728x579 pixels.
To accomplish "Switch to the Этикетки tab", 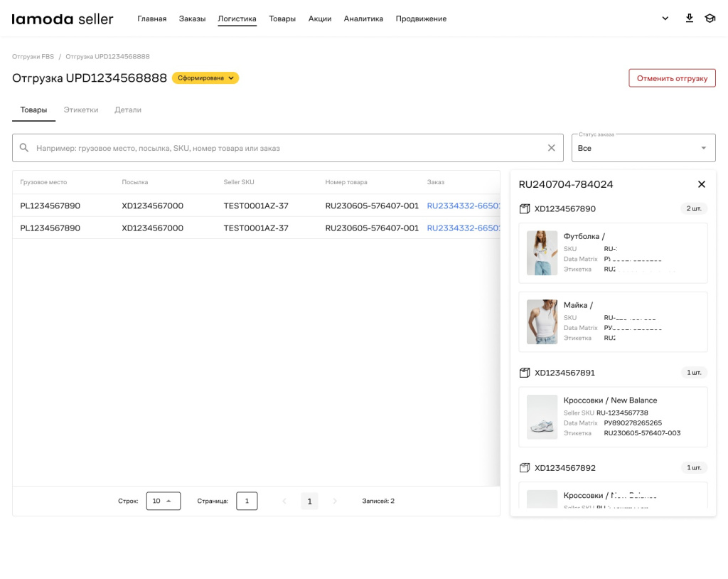I will [81, 110].
